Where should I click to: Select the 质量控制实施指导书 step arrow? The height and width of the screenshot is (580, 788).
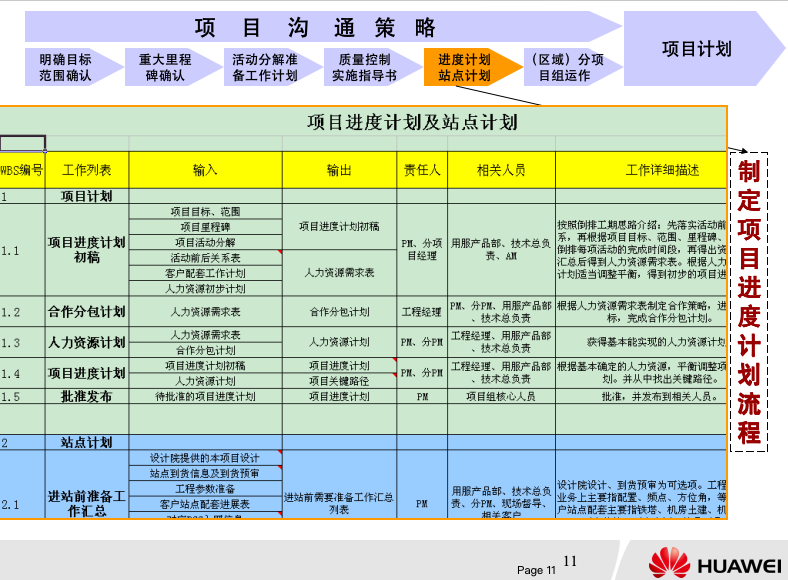[x=372, y=67]
